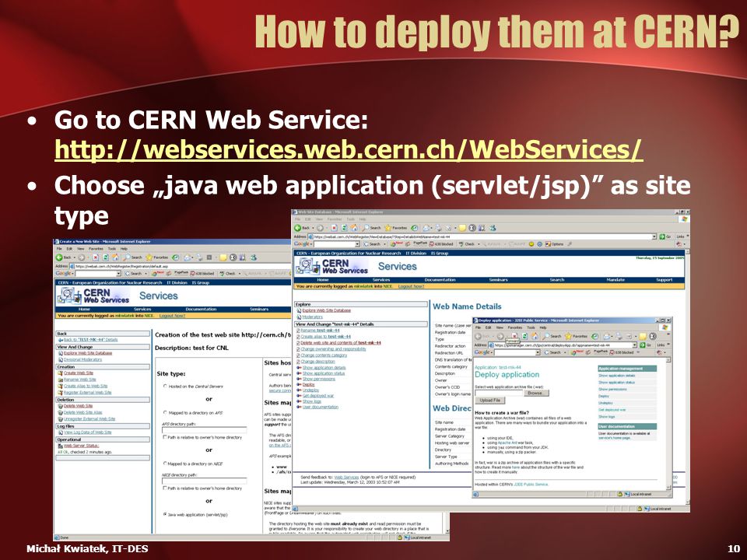Click Stop icon in Create a New Web Site window
Viewport: 747px width, 560px height.
95,257
